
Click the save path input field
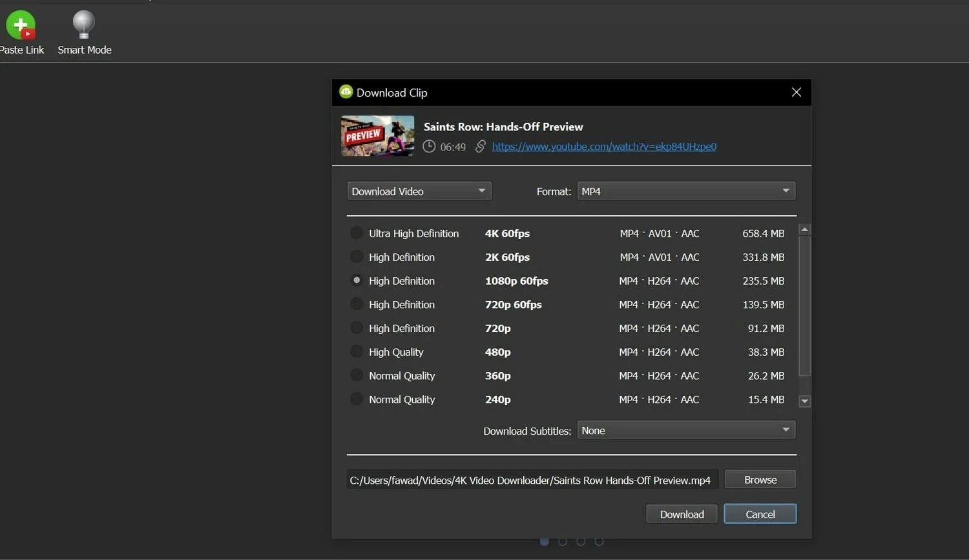pos(532,480)
